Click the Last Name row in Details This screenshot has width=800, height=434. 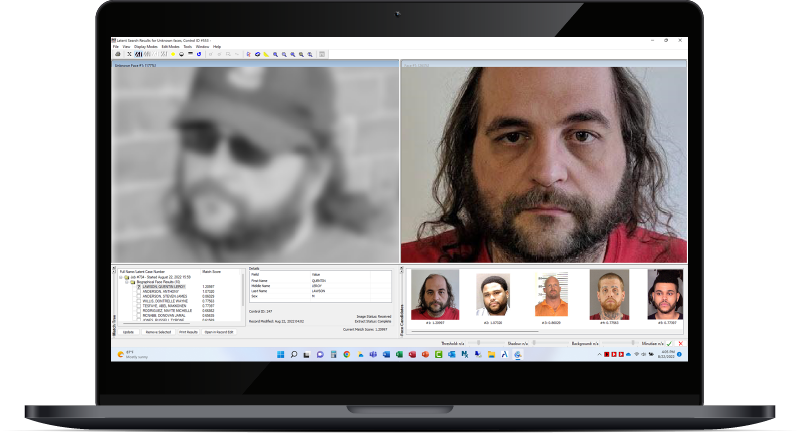tap(320, 291)
